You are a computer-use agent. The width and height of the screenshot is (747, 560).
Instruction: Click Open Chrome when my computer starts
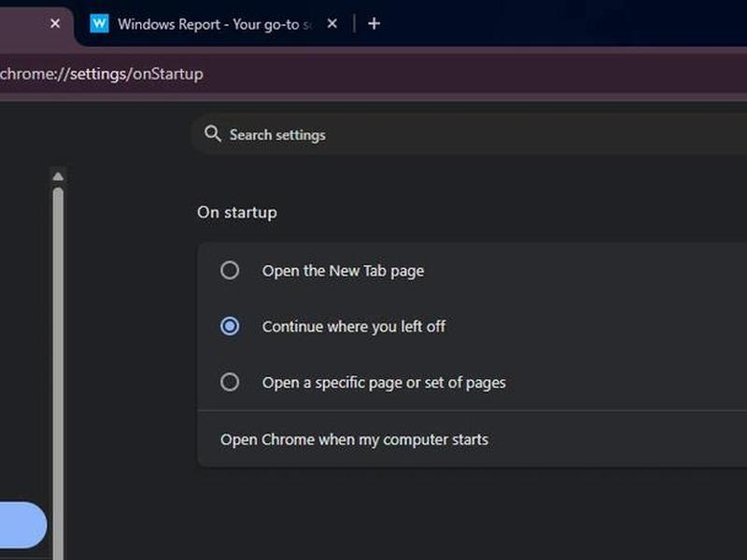tap(472, 439)
